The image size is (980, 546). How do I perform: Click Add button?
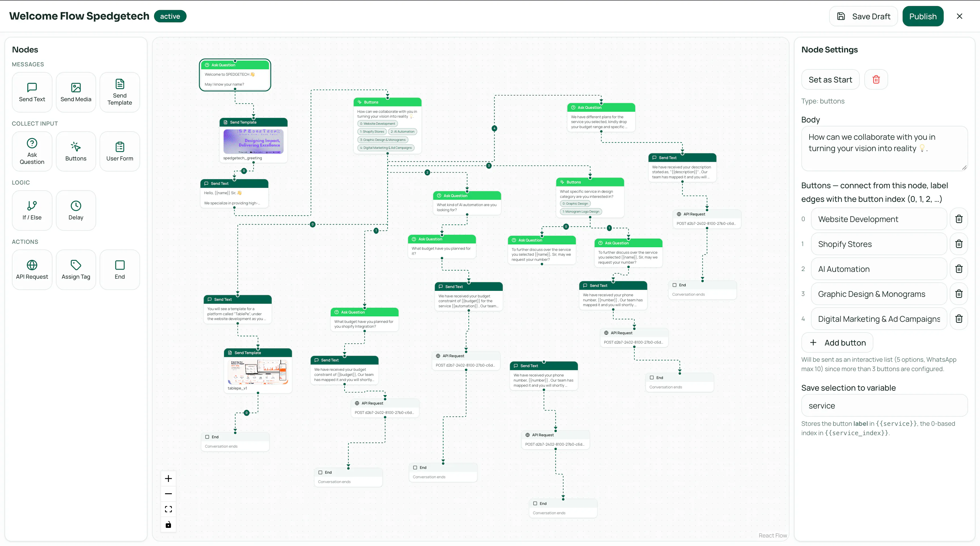tap(837, 342)
